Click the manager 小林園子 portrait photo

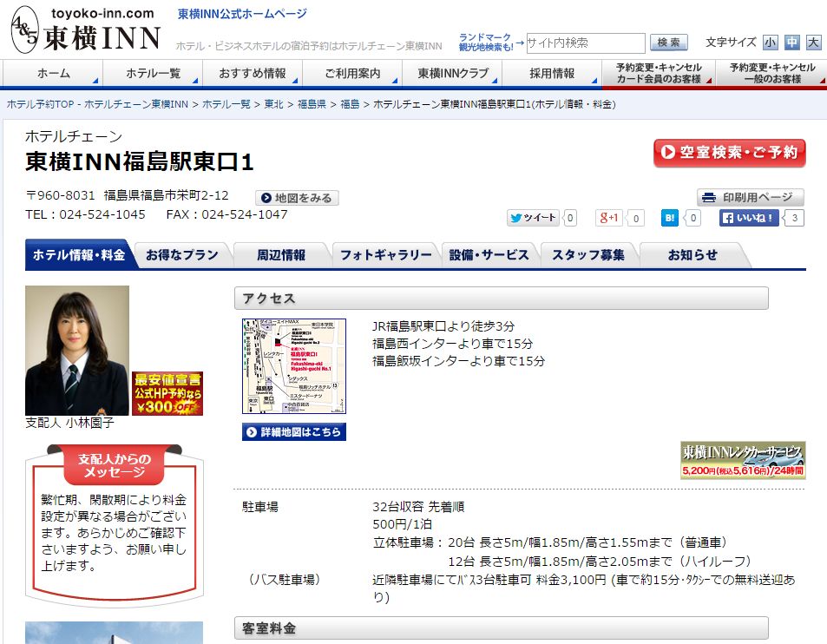[x=77, y=351]
